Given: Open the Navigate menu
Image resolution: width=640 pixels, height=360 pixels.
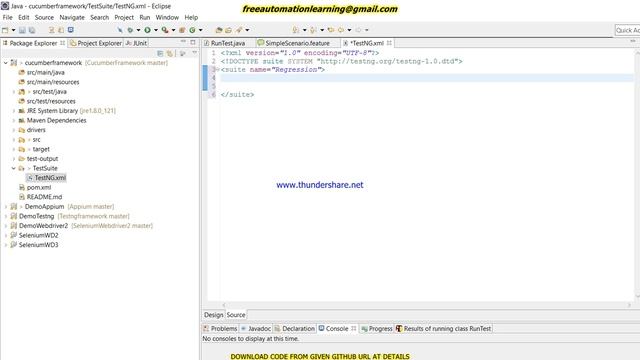Looking at the screenshot, I should point(72,18).
